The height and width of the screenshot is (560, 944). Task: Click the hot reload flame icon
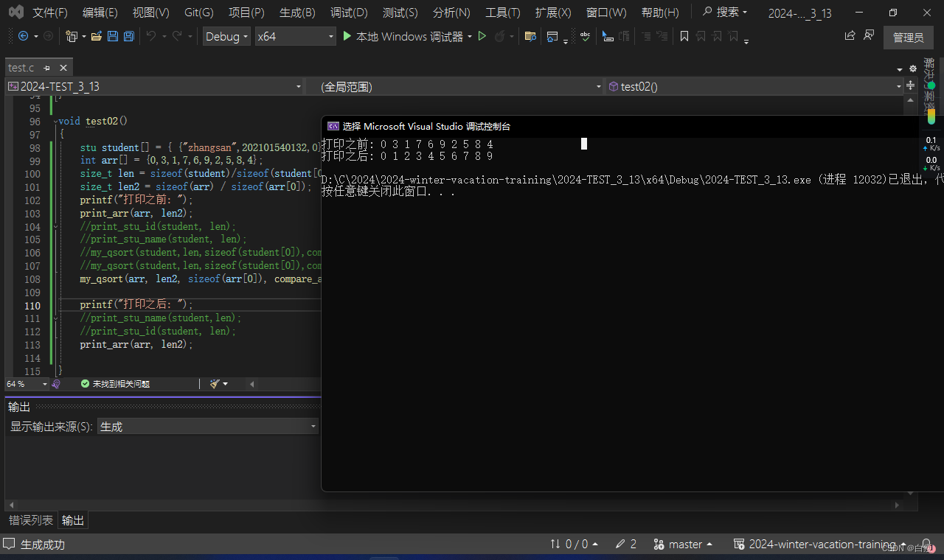click(500, 36)
